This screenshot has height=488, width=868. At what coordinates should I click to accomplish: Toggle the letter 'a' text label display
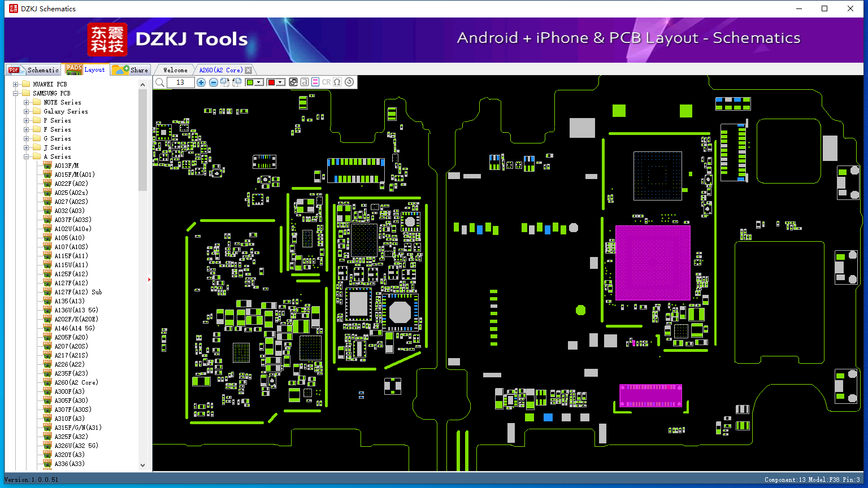[304, 82]
